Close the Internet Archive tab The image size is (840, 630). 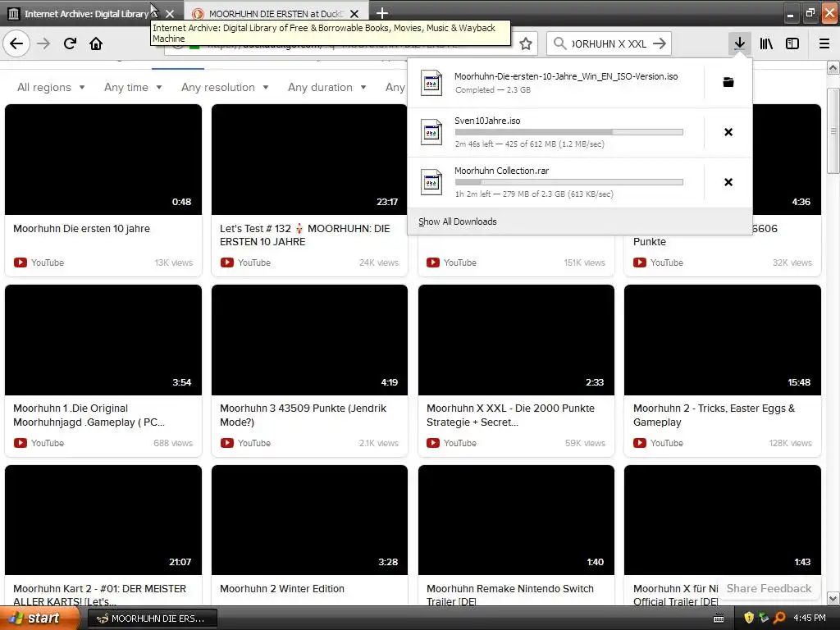[x=170, y=14]
